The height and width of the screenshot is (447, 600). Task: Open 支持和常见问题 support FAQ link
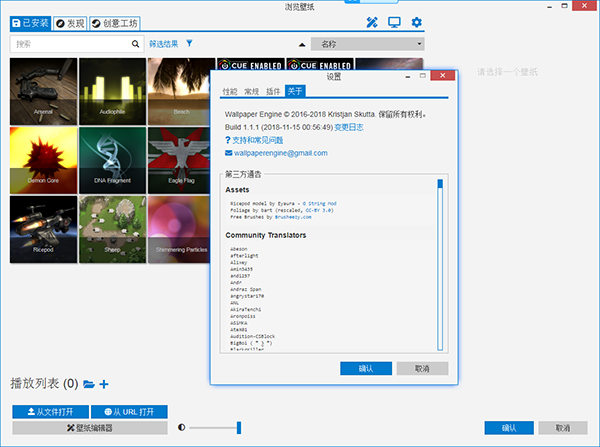(258, 140)
